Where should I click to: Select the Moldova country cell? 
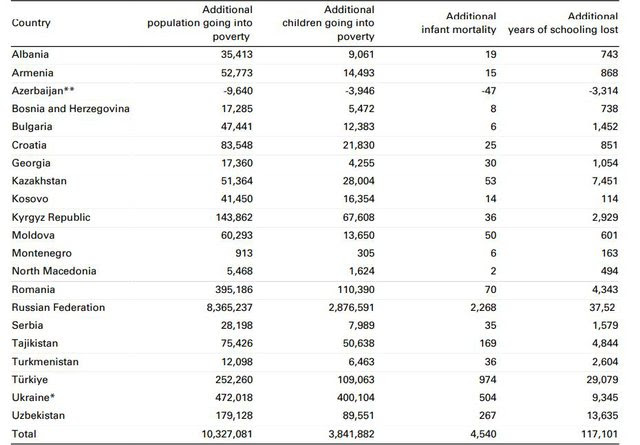[x=33, y=235]
